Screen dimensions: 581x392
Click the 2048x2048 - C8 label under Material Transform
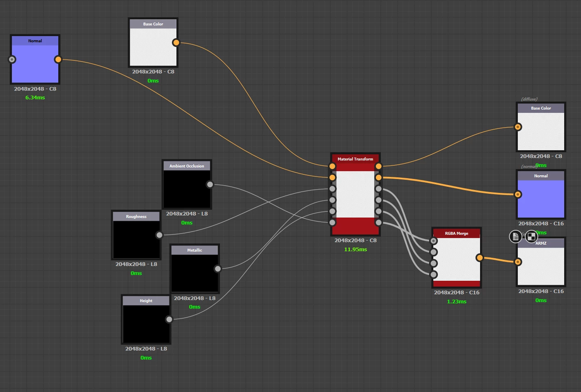point(355,241)
